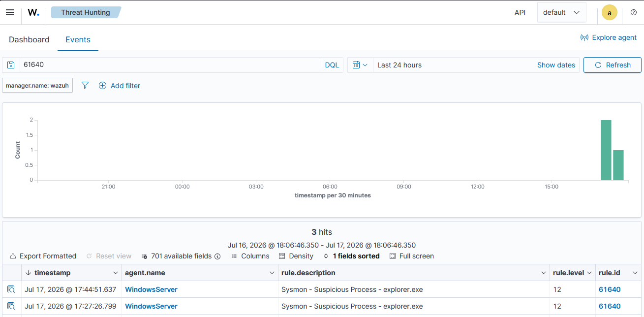The height and width of the screenshot is (317, 644).
Task: Open the Columns selector
Action: 250,256
